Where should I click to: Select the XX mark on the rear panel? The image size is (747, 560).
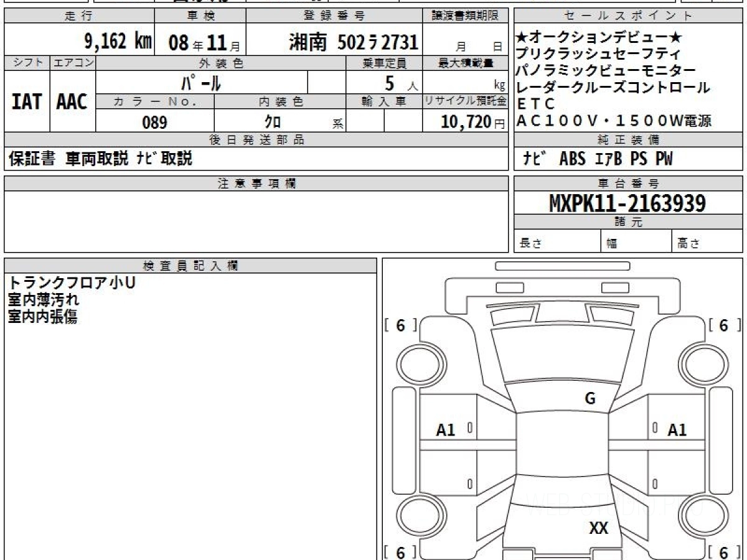point(598,528)
